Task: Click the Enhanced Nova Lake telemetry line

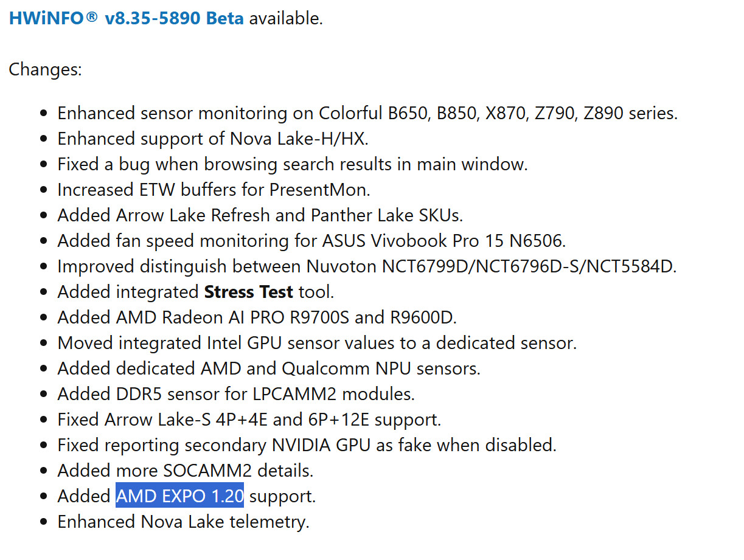Action: [183, 522]
